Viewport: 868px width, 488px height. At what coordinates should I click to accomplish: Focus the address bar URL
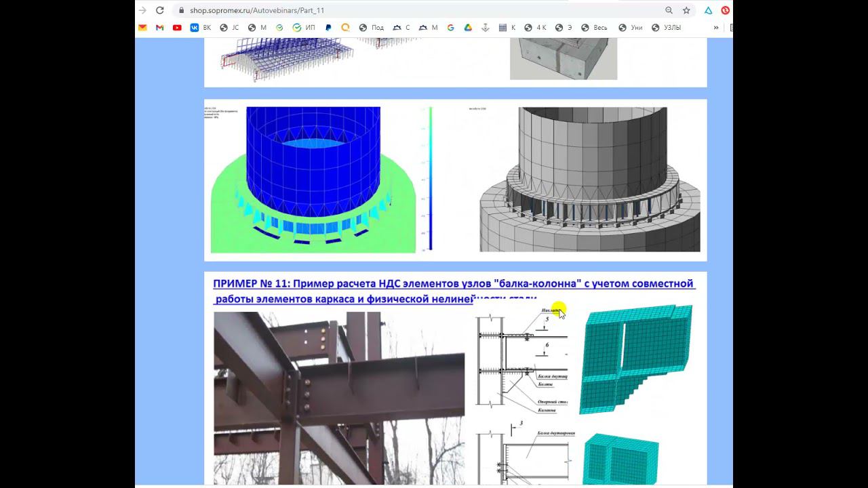pos(257,11)
